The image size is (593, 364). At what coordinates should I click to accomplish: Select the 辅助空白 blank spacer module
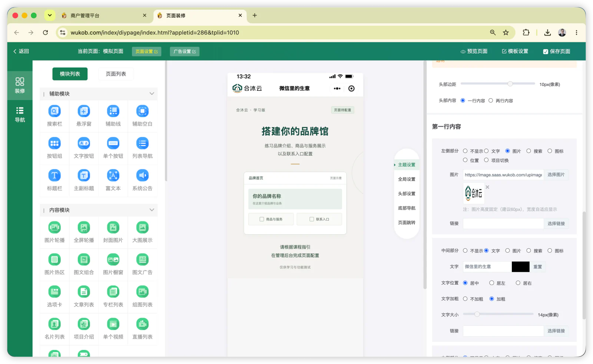(x=142, y=116)
